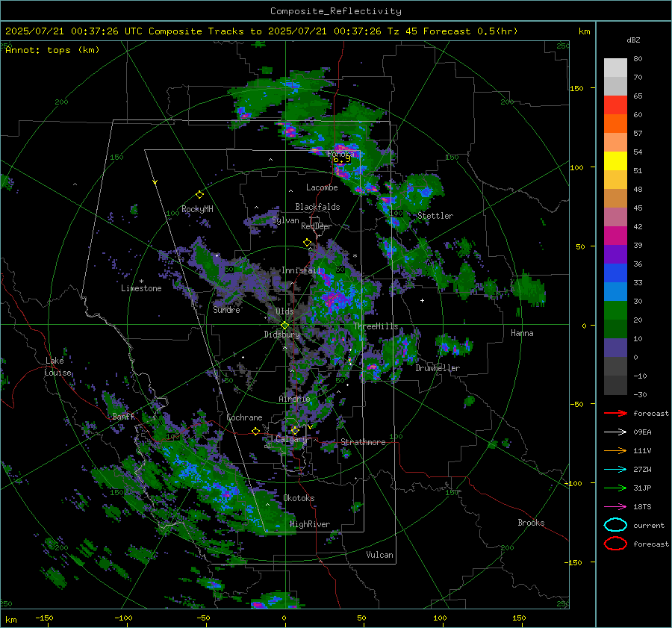Click the green 31JP arrow legend icon
672x628 pixels.
pos(615,488)
